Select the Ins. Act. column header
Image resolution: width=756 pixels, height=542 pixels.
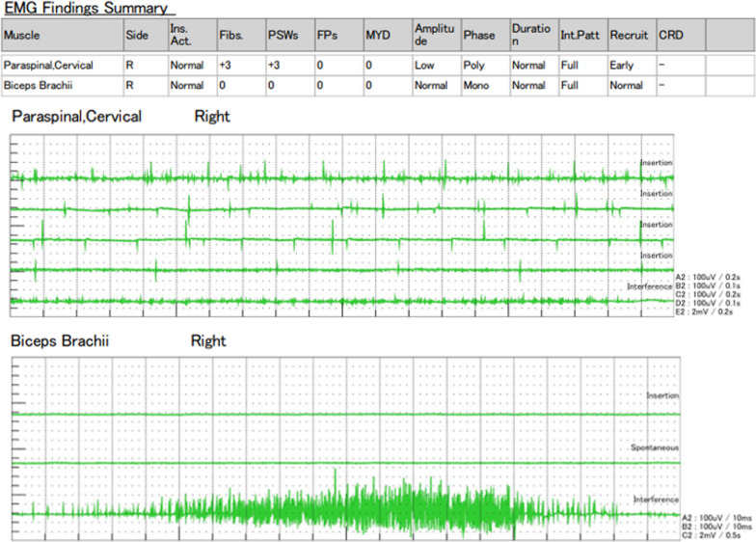193,35
